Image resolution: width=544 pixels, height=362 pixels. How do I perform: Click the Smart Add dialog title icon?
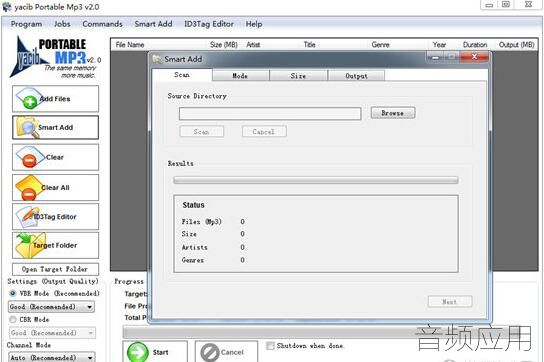[157, 59]
